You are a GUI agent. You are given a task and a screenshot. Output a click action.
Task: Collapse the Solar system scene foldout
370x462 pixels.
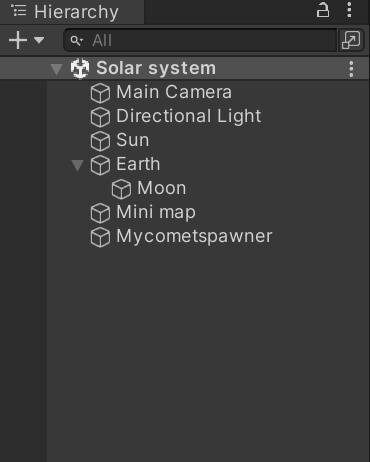(56, 69)
